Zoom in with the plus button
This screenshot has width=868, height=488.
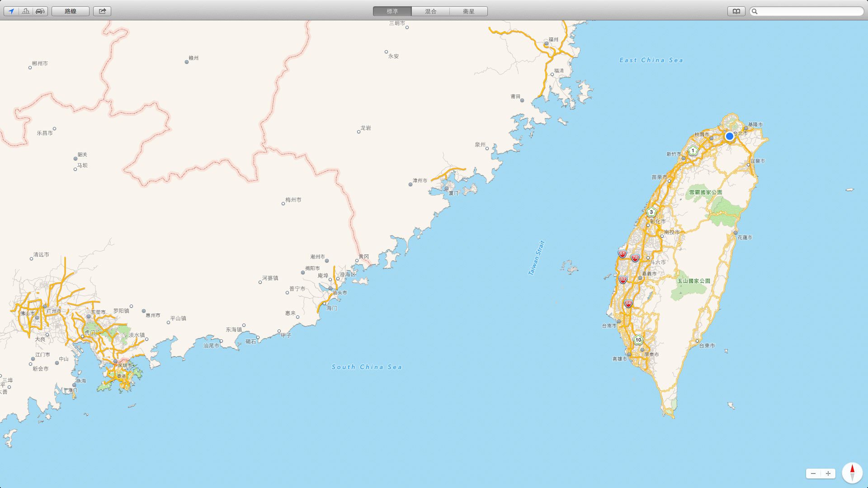828,474
